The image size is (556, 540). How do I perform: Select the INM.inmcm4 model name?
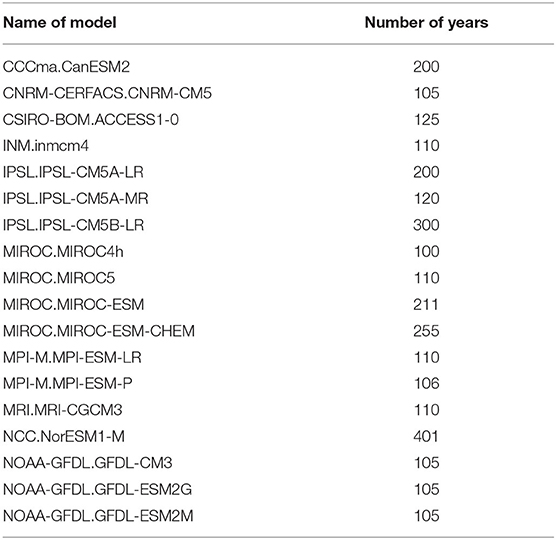(x=46, y=146)
